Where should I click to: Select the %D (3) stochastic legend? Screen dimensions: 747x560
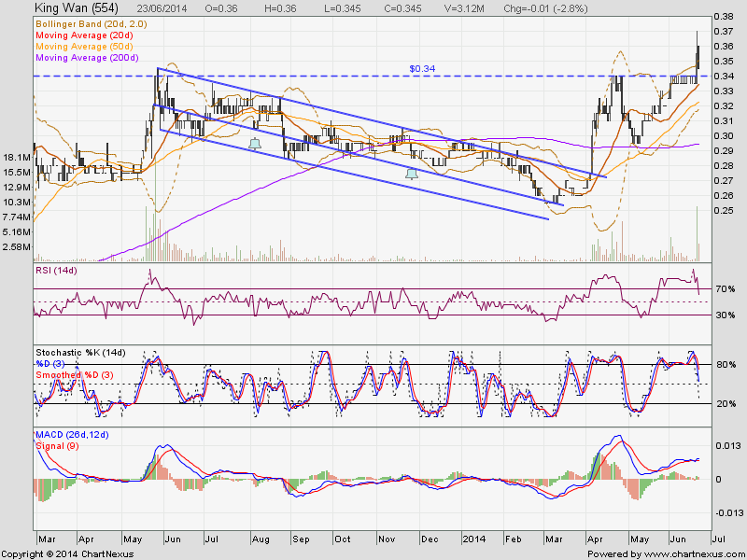click(x=50, y=364)
